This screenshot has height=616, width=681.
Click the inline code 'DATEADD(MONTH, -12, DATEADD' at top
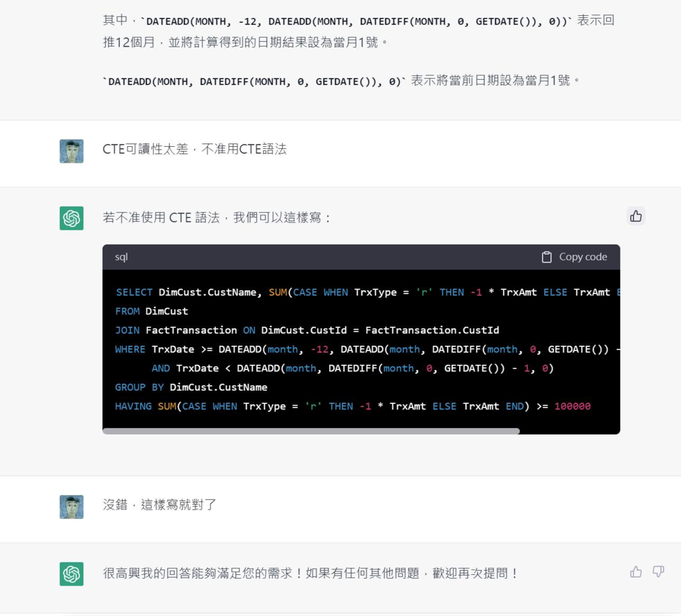[356, 21]
